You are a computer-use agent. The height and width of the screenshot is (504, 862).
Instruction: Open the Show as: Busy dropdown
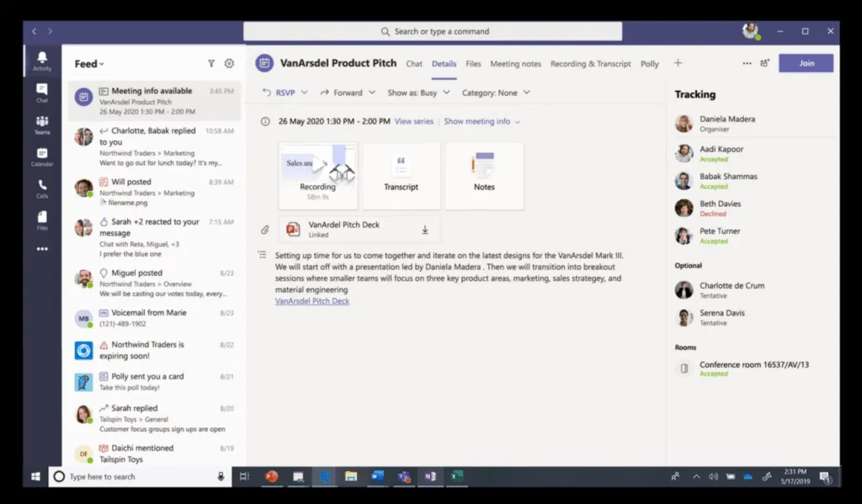coord(418,93)
